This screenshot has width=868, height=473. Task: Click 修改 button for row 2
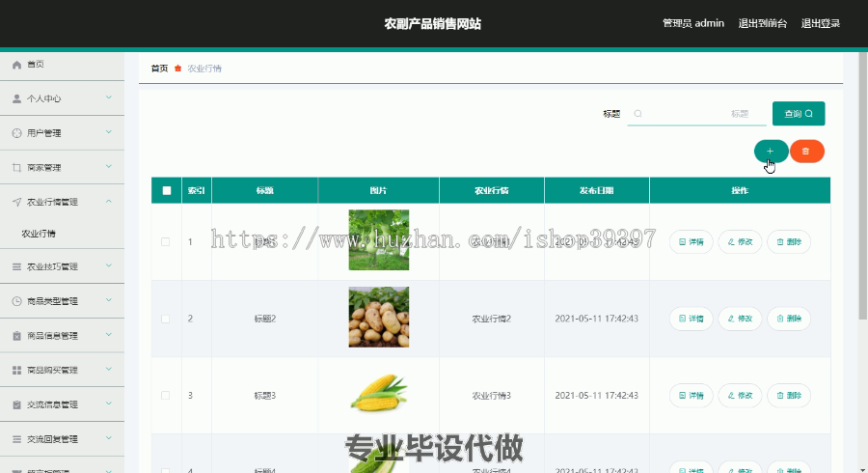click(740, 319)
